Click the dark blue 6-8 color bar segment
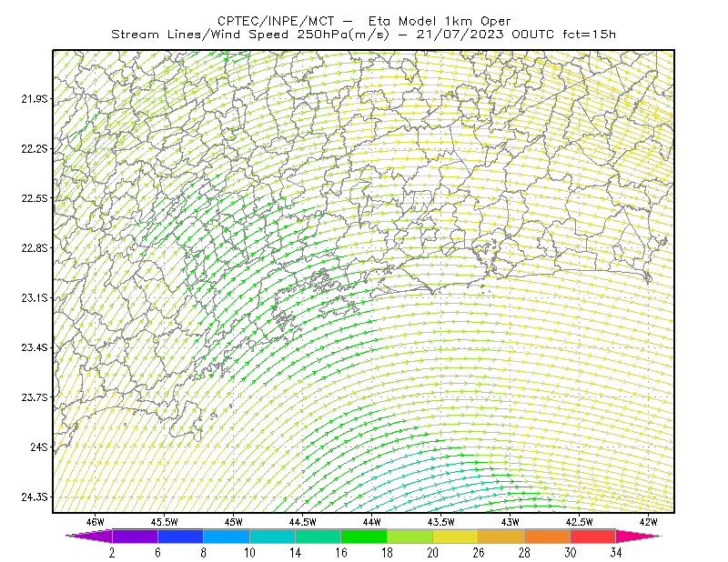 click(x=180, y=536)
